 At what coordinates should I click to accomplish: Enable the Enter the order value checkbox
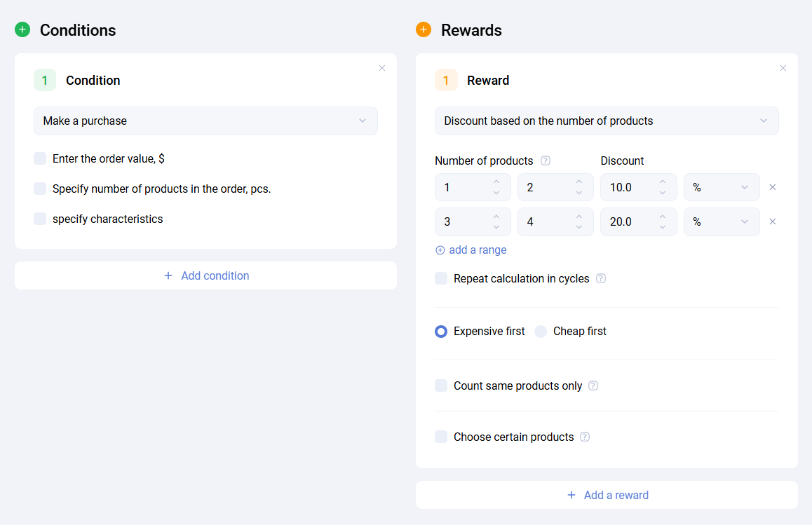point(40,158)
